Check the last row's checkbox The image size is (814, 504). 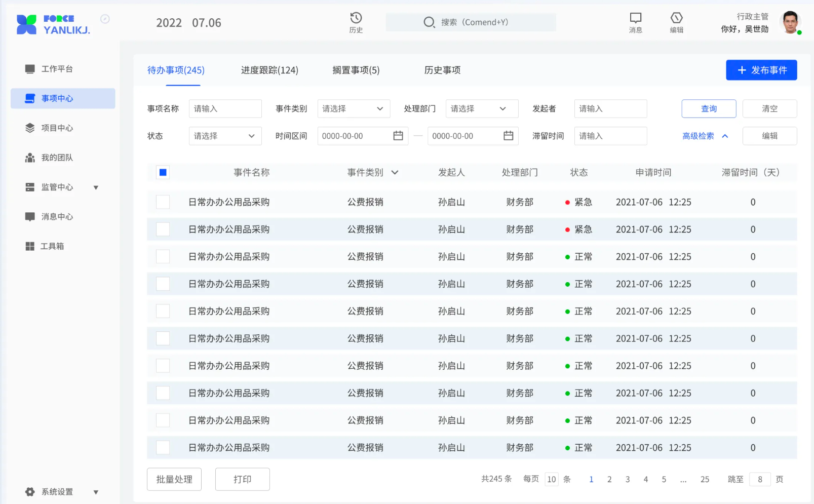(x=163, y=448)
